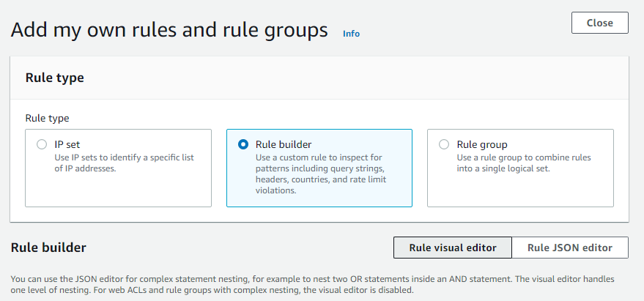Click the 'IP set' option label text
The image size is (644, 301).
click(67, 144)
